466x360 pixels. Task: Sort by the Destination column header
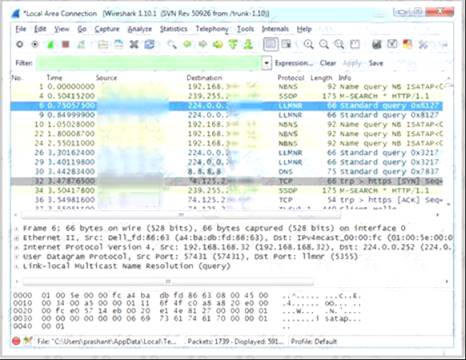click(x=204, y=78)
